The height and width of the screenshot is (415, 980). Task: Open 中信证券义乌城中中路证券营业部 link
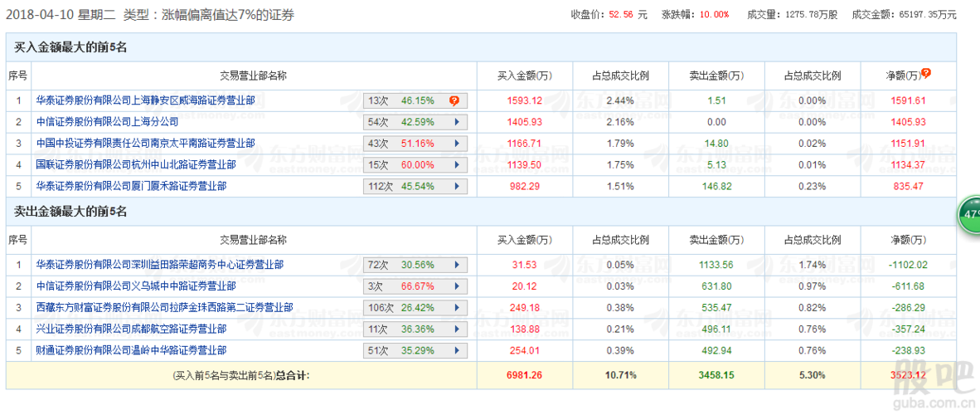[x=136, y=286]
